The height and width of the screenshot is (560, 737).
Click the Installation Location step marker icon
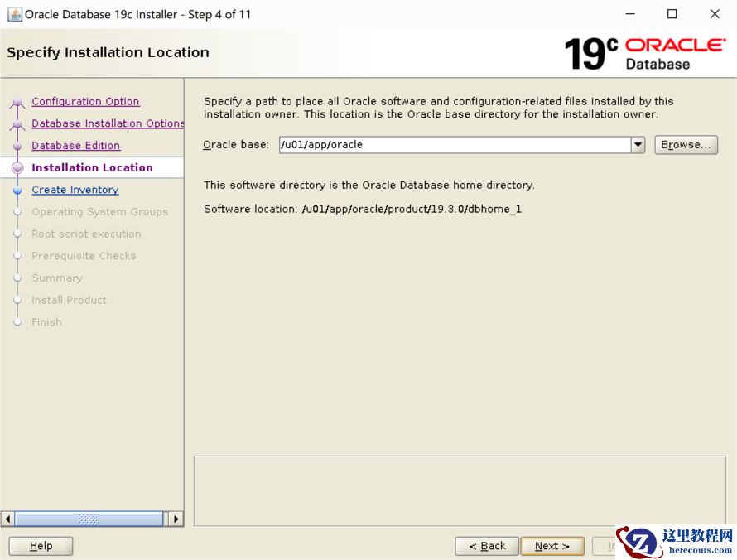point(17,167)
